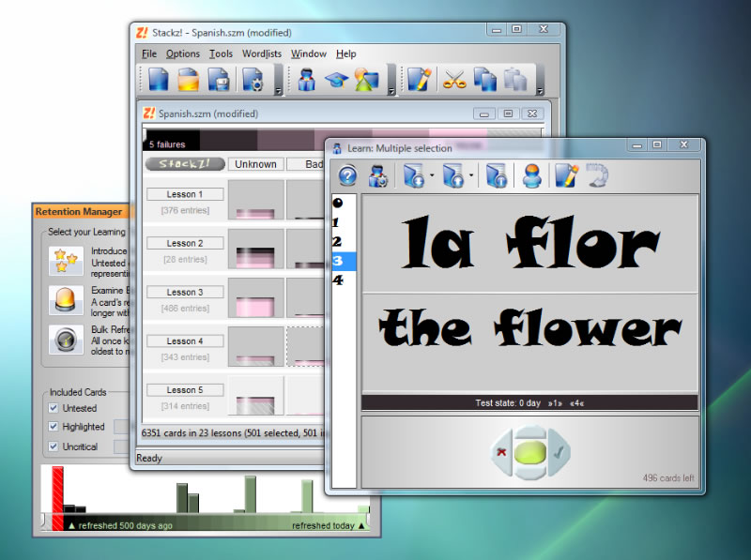Image resolution: width=751 pixels, height=560 pixels.
Task: Open the Wordlists menu
Action: (x=261, y=54)
